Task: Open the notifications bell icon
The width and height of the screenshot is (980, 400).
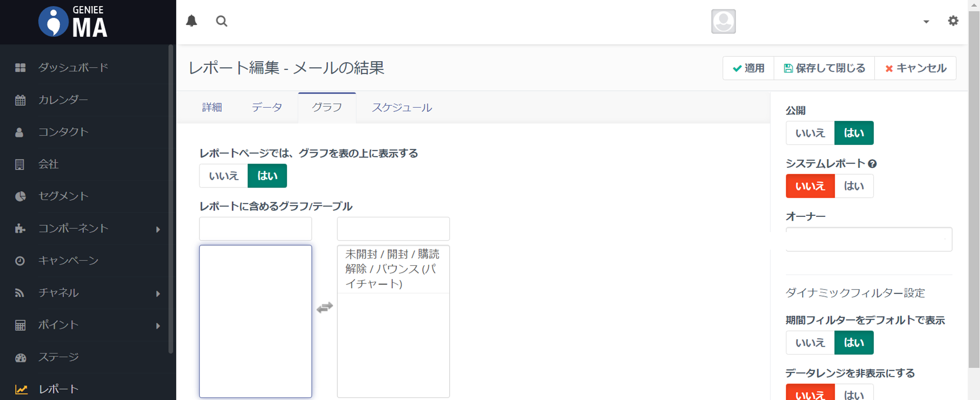Action: coord(192,21)
